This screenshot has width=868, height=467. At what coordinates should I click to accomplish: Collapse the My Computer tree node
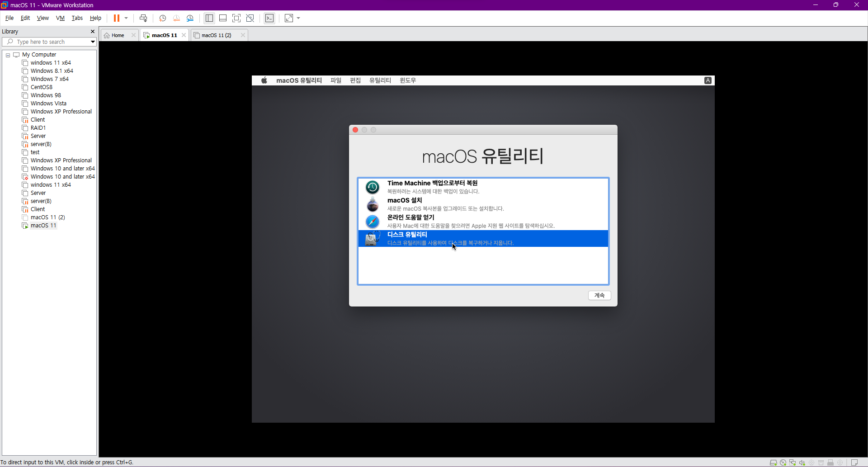point(8,55)
